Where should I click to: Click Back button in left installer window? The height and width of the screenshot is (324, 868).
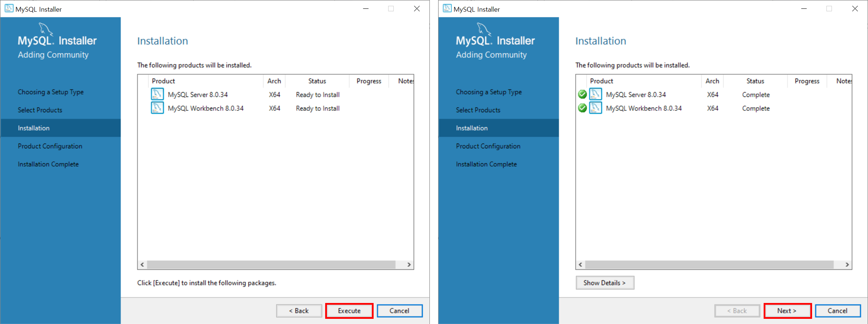(x=299, y=310)
